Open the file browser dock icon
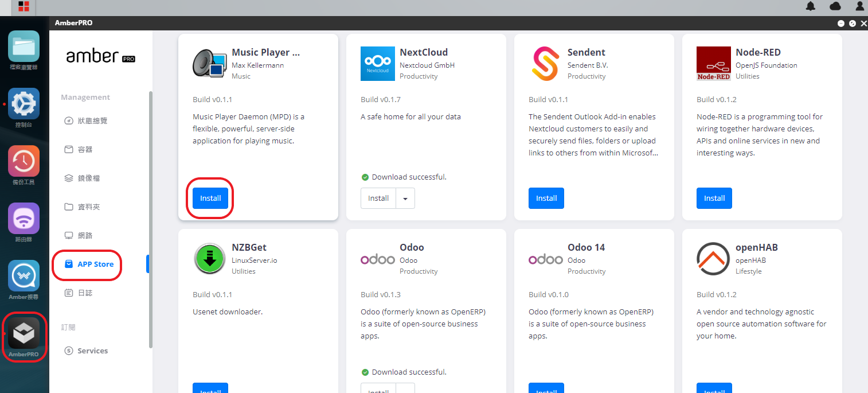This screenshot has width=868, height=393. pyautogui.click(x=24, y=46)
